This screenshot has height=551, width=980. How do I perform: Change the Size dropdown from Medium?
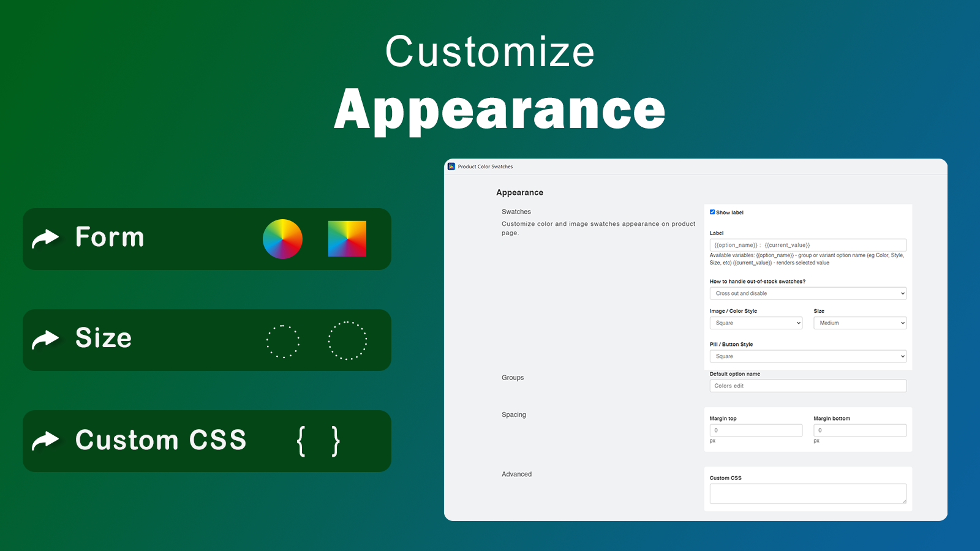click(x=859, y=323)
